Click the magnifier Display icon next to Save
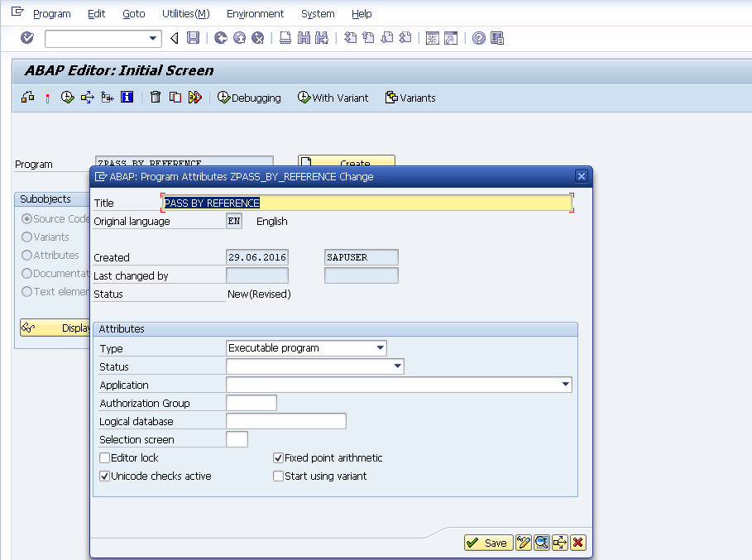Viewport: 752px width, 560px height. [542, 543]
